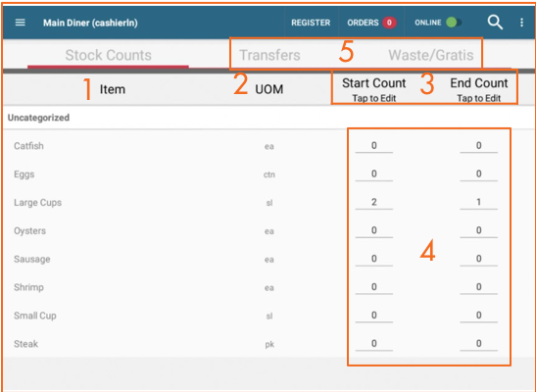
Task: Tap the Steak start count field
Action: click(374, 344)
